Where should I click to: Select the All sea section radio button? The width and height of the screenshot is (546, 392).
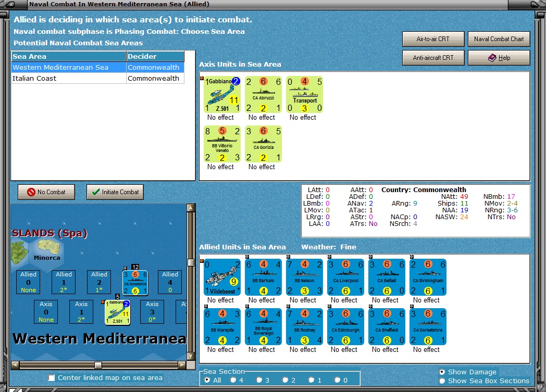(x=207, y=380)
